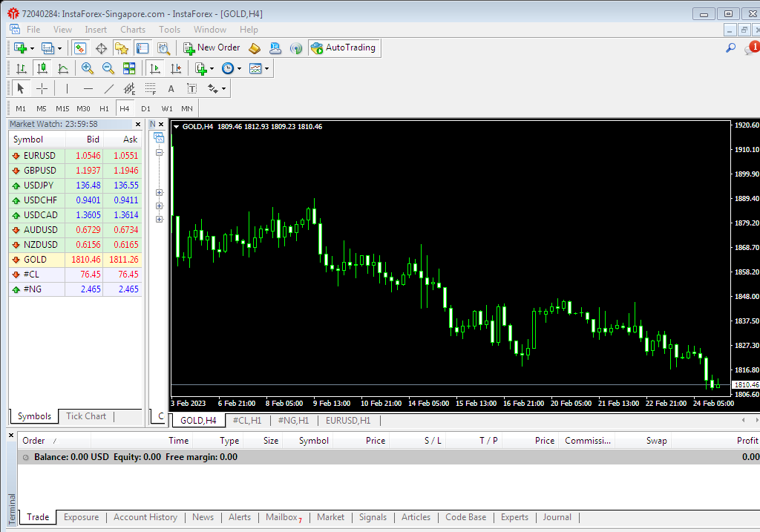Switch chart to line chart mode

pyautogui.click(x=63, y=68)
